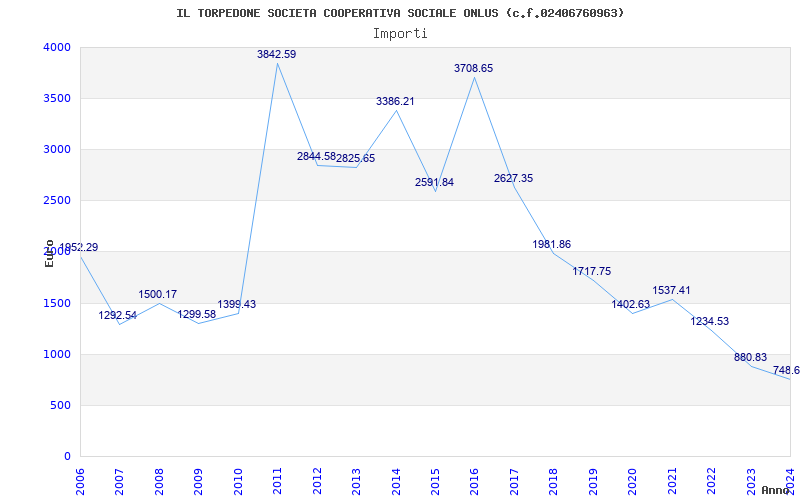Select the 1299.58 data label

point(196,315)
